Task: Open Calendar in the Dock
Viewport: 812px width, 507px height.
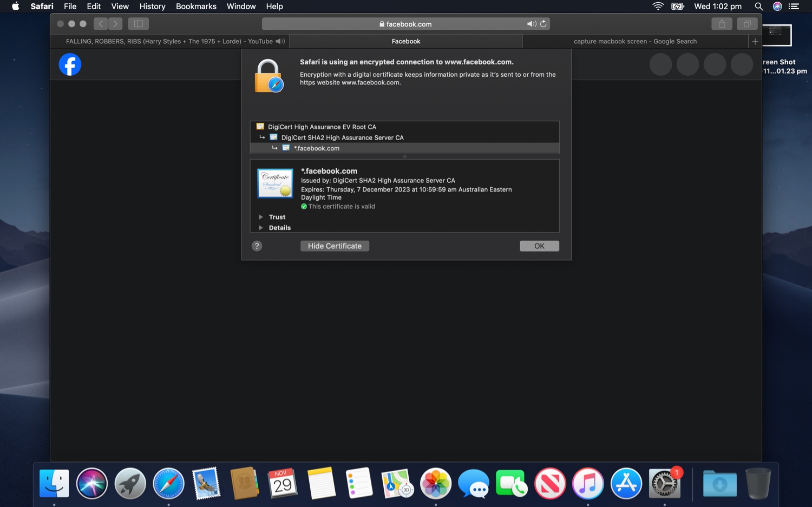Action: point(283,483)
